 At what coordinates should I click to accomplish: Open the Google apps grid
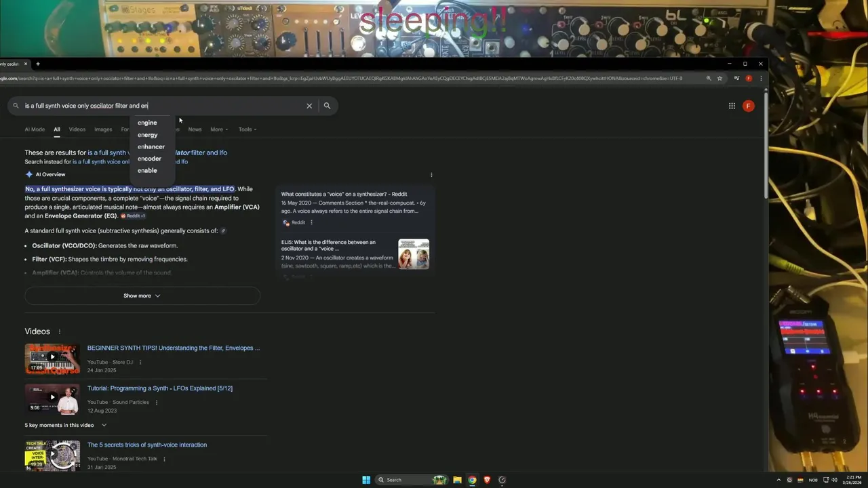(x=732, y=106)
